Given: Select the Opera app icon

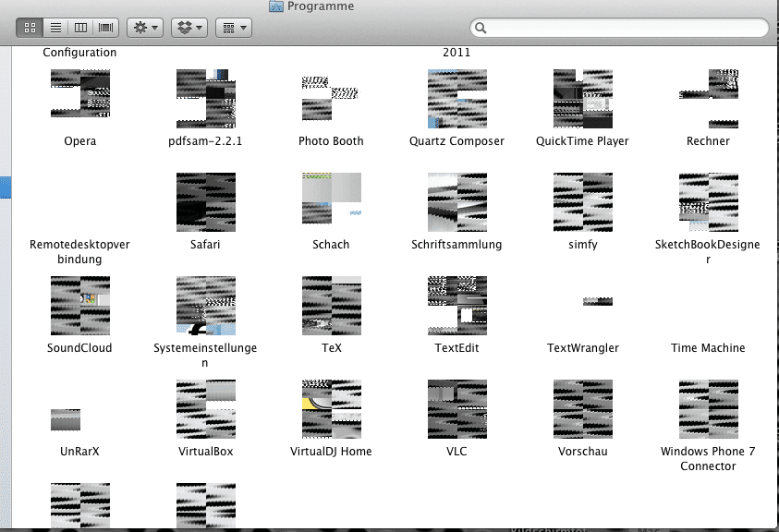Looking at the screenshot, I should (x=80, y=93).
